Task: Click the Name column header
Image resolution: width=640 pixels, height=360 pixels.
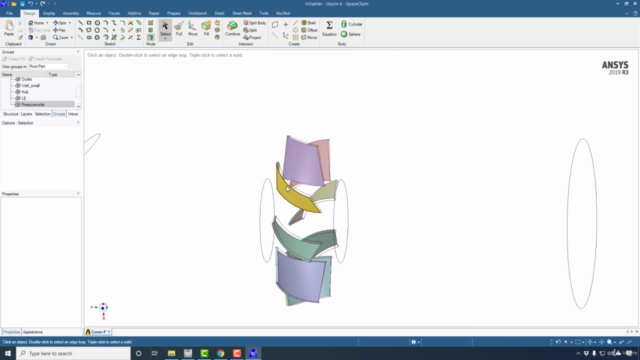Action: tap(24, 75)
